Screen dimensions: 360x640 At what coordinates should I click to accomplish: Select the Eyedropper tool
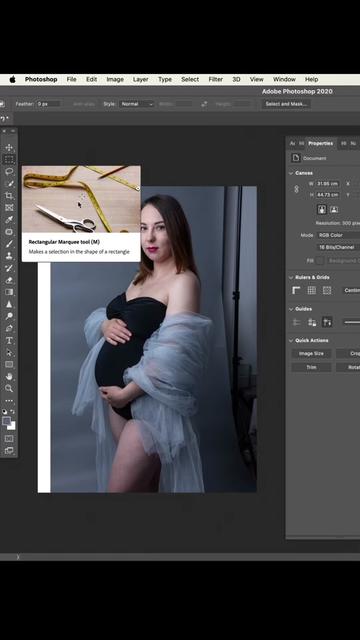(x=9, y=220)
